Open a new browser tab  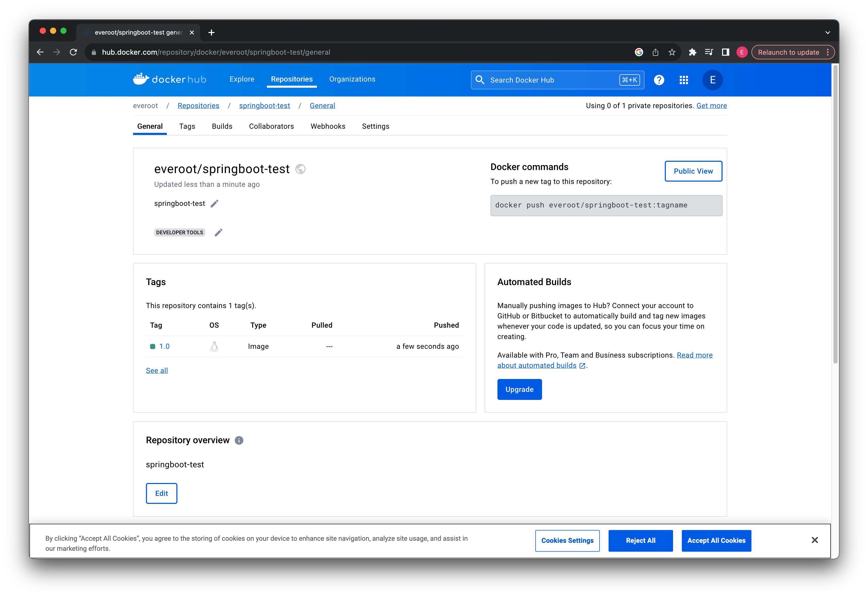[211, 33]
